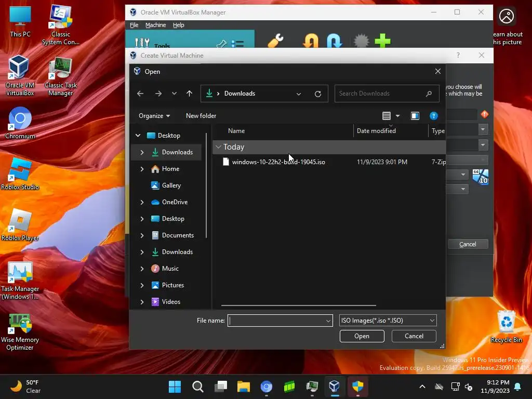Open taskbar clock showing 9:12 PM
This screenshot has height=399, width=532.
[495, 387]
